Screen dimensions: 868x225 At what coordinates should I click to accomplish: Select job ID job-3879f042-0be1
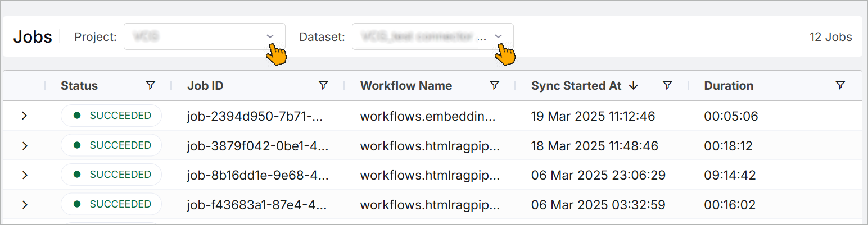tap(257, 146)
